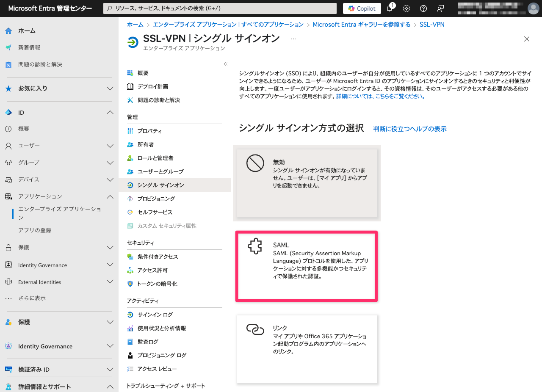Click the Copilot button
This screenshot has height=392, width=542.
click(x=362, y=8)
